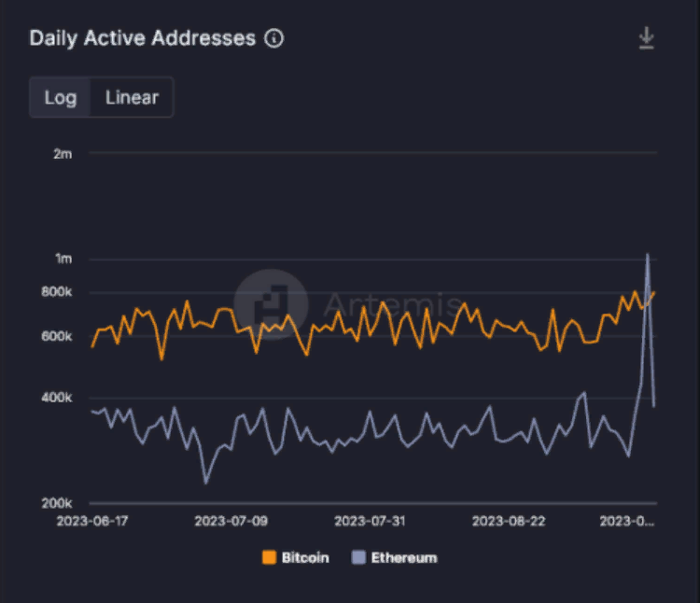Download the chart using the download icon
This screenshot has width=700, height=603.
pyautogui.click(x=646, y=38)
